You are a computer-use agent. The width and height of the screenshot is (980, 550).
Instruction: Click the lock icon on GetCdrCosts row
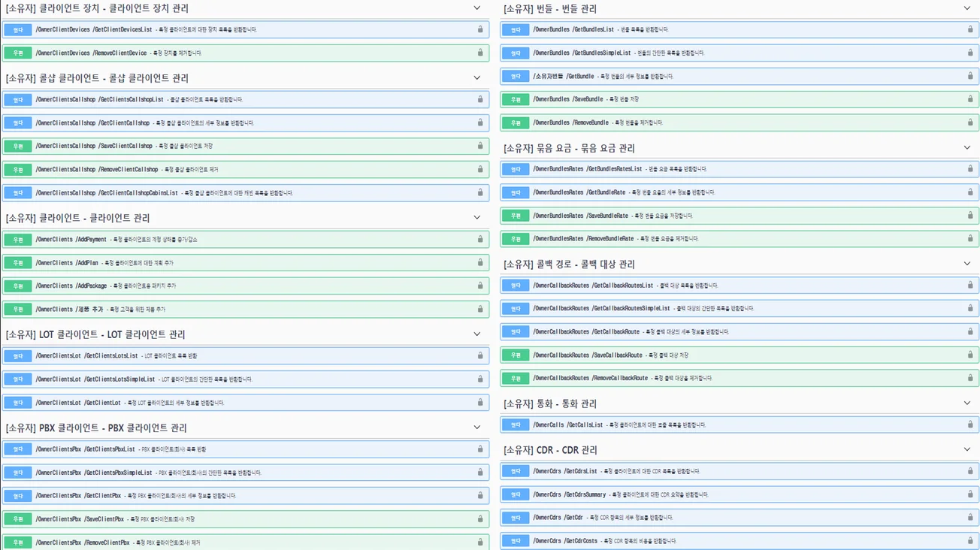point(970,540)
